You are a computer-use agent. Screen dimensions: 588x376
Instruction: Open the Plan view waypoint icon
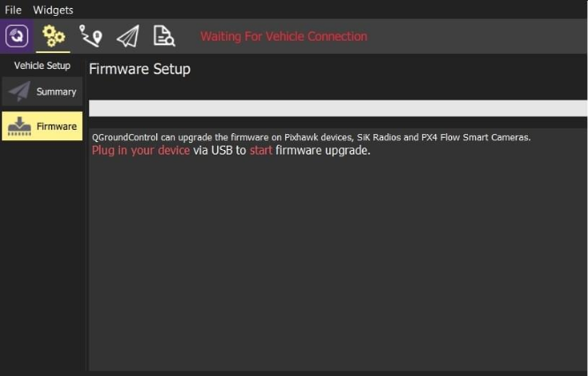click(91, 36)
